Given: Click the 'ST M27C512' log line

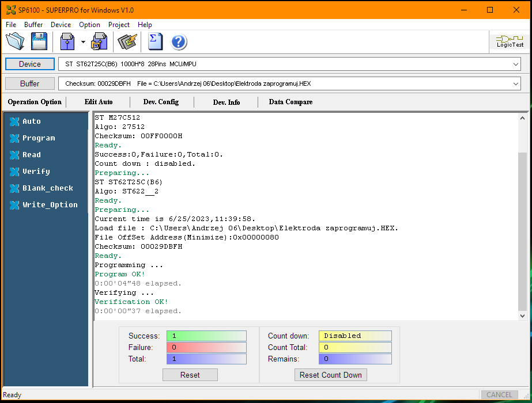Looking at the screenshot, I should pos(118,117).
